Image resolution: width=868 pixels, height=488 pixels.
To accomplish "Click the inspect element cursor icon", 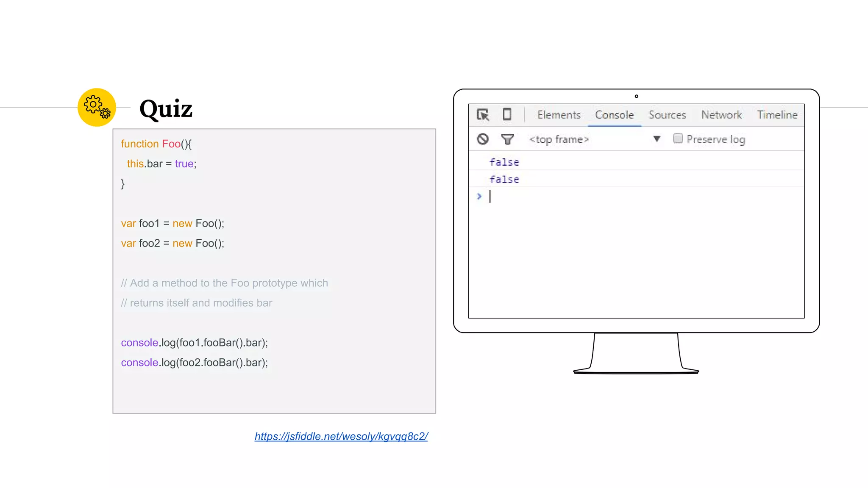I will [x=483, y=115].
